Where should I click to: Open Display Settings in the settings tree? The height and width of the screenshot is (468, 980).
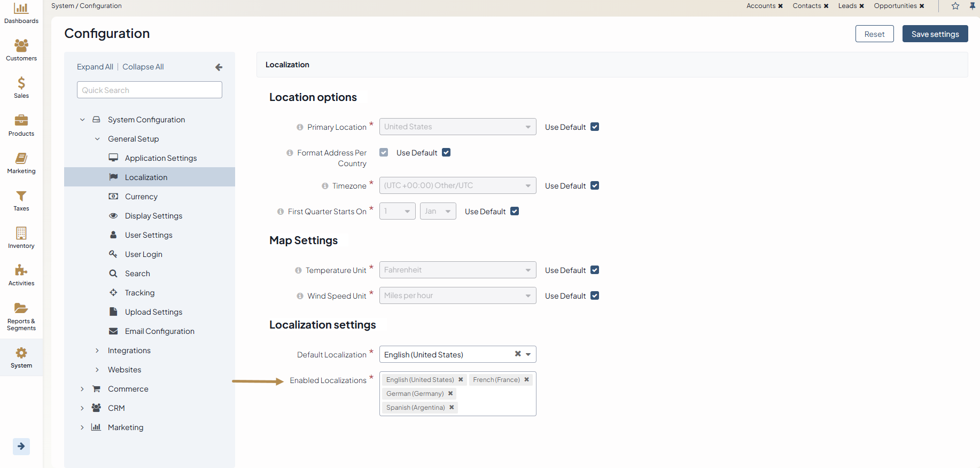coord(153,216)
